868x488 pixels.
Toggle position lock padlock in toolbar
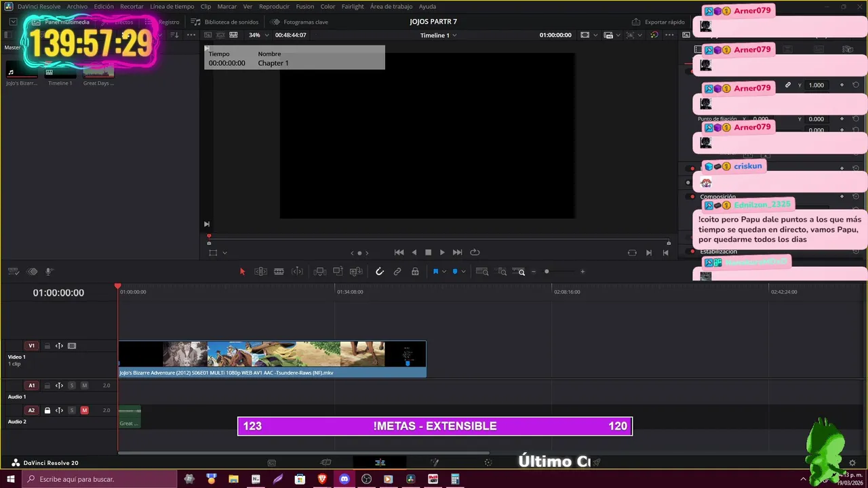coord(415,272)
